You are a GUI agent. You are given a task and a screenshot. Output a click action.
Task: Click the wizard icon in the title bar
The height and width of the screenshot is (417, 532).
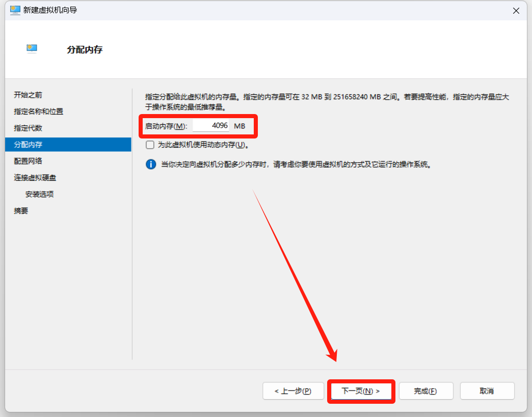click(x=15, y=10)
